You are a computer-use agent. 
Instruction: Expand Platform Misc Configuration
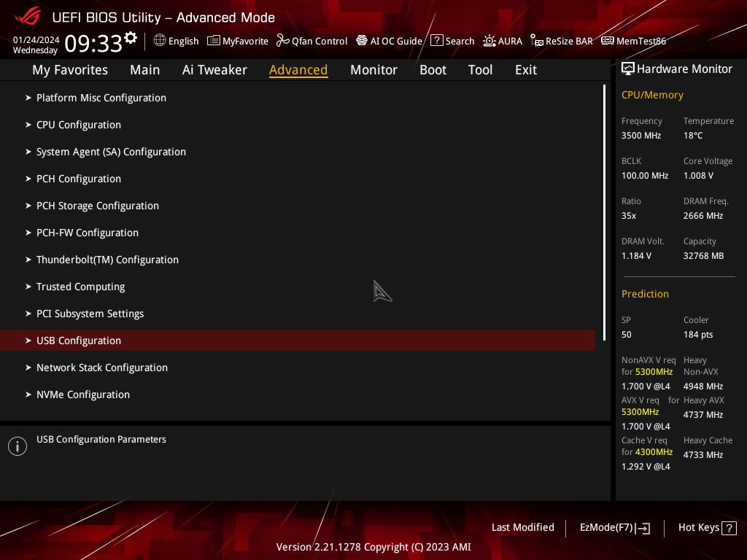[x=101, y=98]
